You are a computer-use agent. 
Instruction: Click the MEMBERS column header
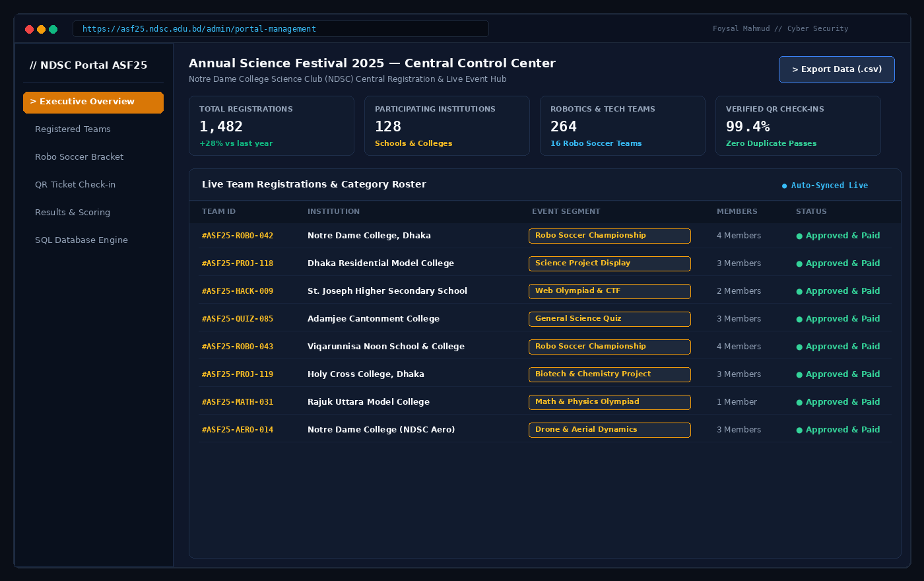(x=737, y=212)
